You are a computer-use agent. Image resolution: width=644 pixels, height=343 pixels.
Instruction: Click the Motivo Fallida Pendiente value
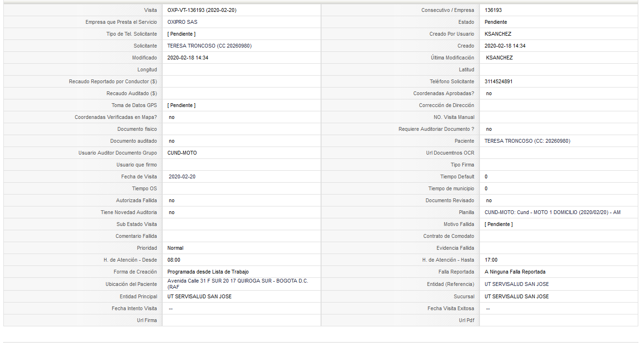(x=498, y=224)
